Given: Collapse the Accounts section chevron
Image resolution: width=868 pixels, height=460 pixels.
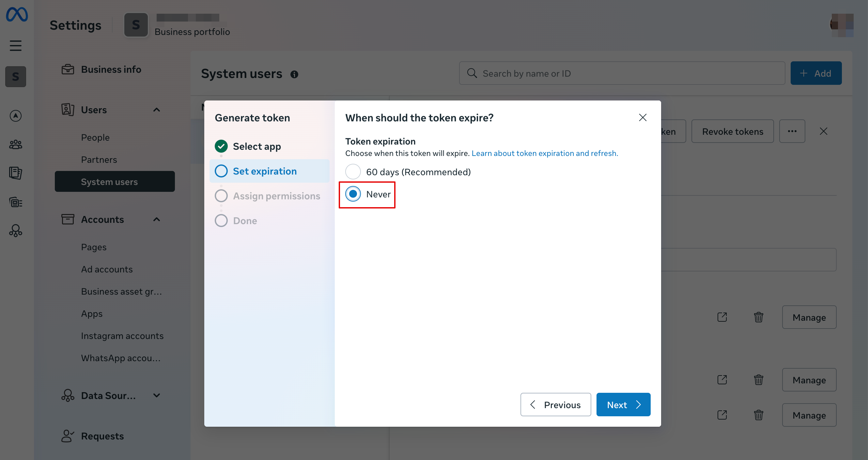Looking at the screenshot, I should pos(156,219).
